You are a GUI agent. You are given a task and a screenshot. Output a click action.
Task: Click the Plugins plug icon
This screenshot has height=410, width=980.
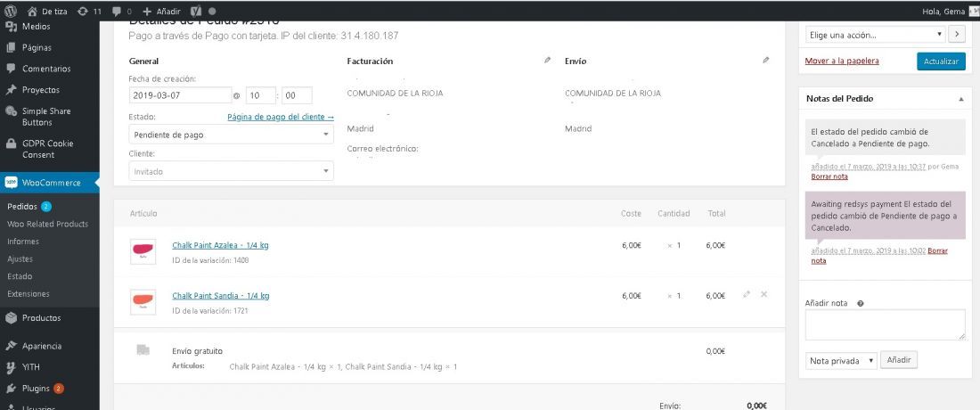pyautogui.click(x=12, y=389)
